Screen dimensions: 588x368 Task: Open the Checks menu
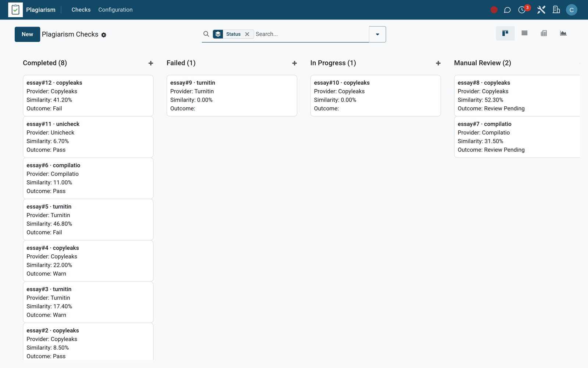click(81, 10)
